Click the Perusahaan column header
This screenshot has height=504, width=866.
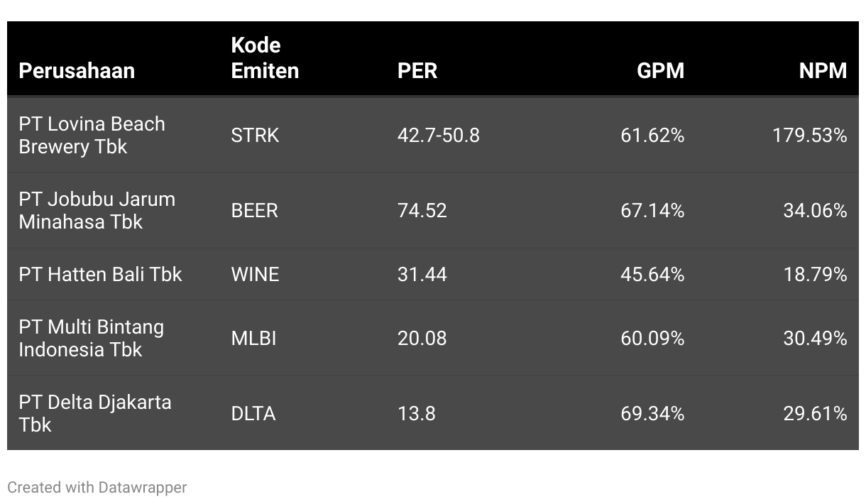click(77, 71)
